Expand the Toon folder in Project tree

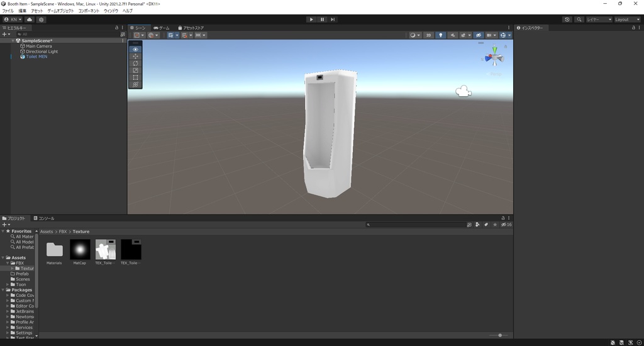click(8, 284)
